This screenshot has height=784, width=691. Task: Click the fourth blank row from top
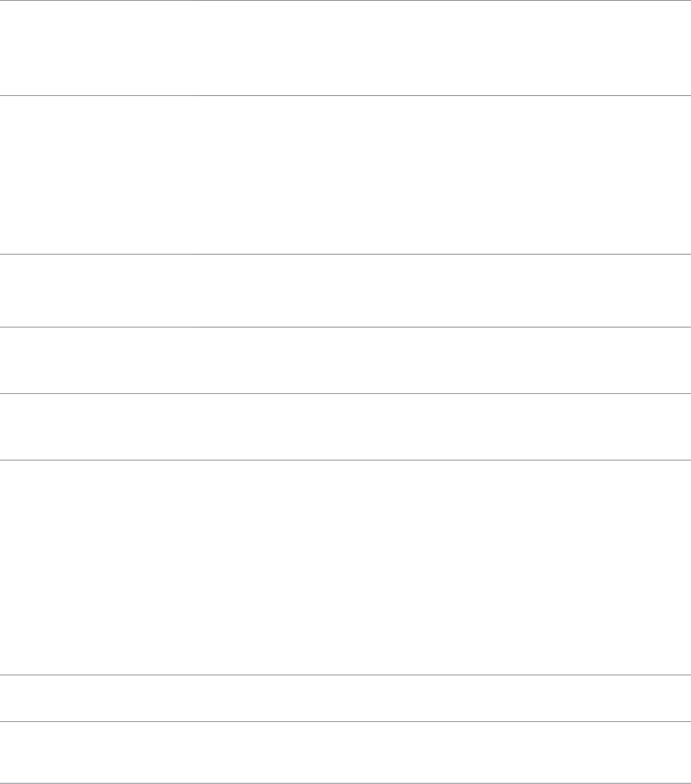[345, 360]
